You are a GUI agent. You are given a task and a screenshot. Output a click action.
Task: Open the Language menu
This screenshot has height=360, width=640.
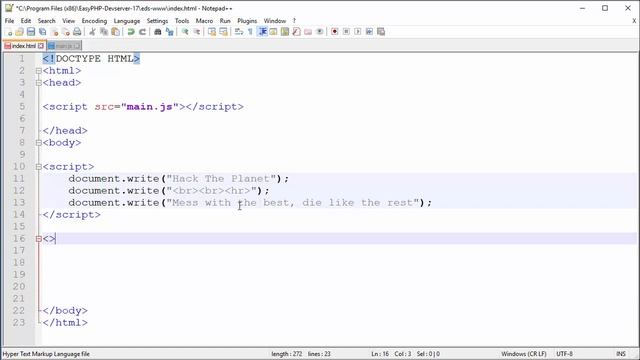(127, 21)
